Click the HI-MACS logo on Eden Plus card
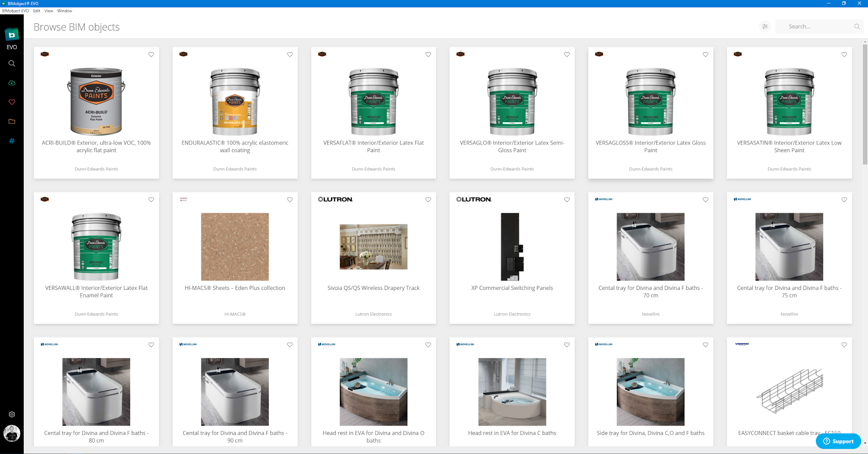Screen dimensions: 868x454 184,199
